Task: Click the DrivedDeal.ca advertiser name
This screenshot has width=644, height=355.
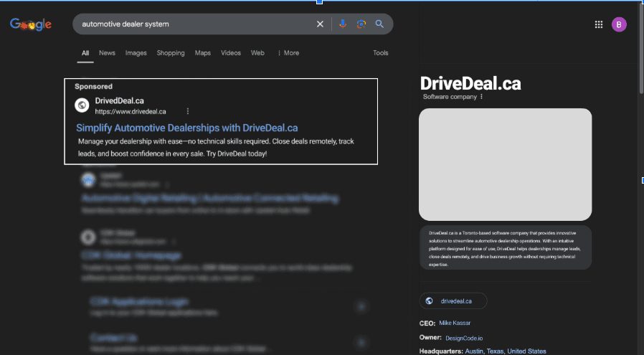Action: (x=120, y=100)
